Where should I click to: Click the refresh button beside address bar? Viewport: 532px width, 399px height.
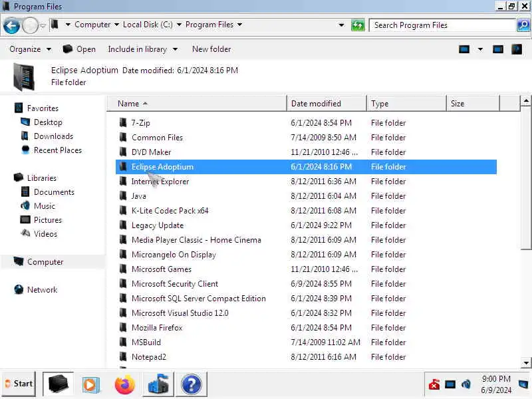click(x=358, y=25)
